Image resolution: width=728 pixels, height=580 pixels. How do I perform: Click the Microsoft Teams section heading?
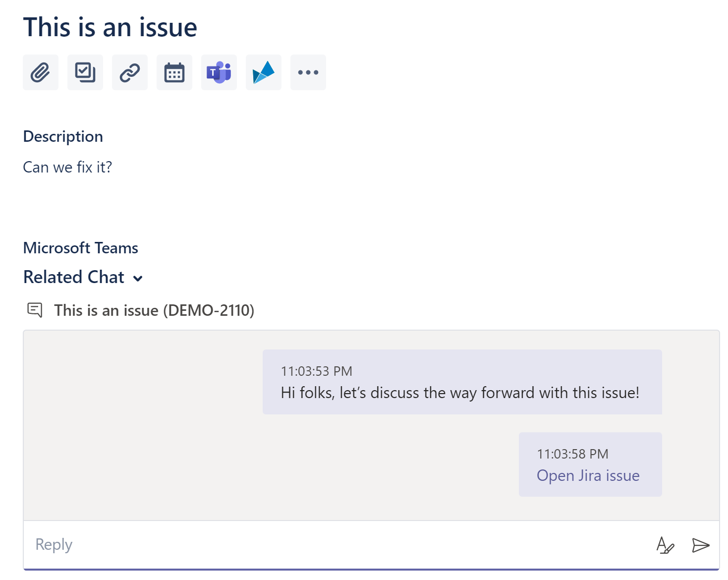tap(81, 248)
